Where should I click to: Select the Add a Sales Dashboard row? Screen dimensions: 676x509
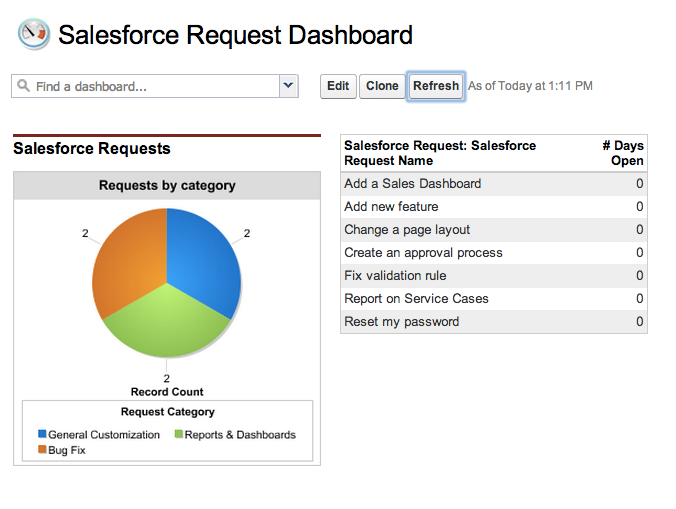pyautogui.click(x=494, y=184)
